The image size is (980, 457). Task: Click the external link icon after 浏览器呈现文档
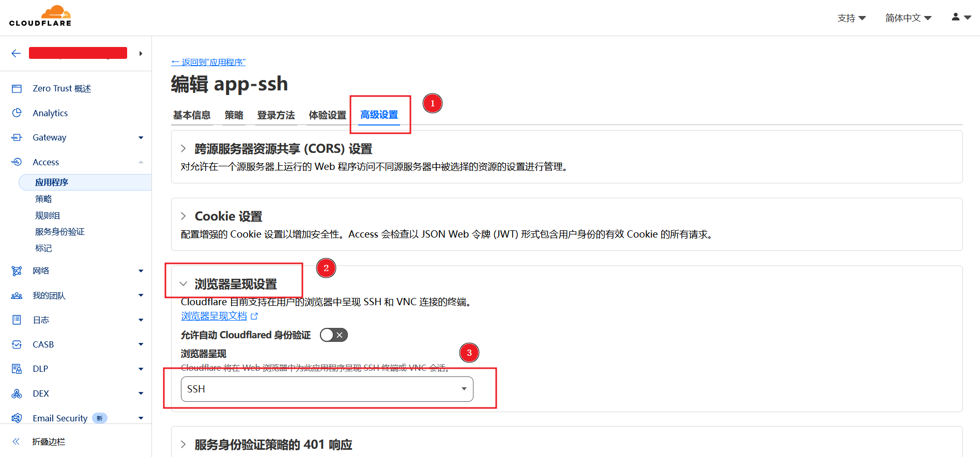[x=254, y=316]
